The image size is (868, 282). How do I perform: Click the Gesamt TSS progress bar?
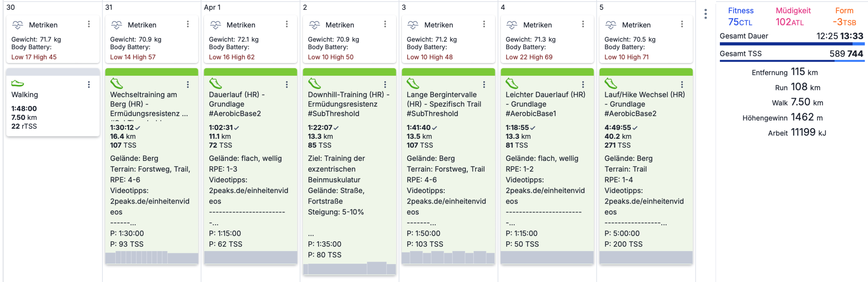coord(792,61)
